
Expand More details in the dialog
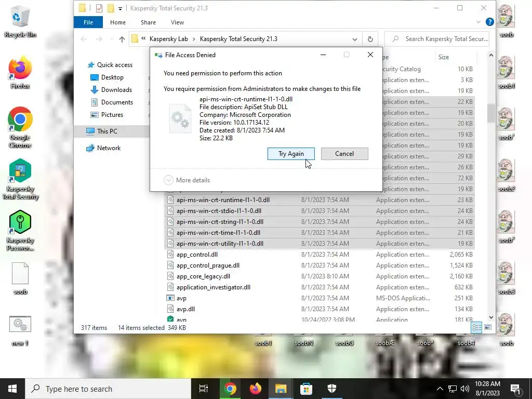tap(187, 180)
